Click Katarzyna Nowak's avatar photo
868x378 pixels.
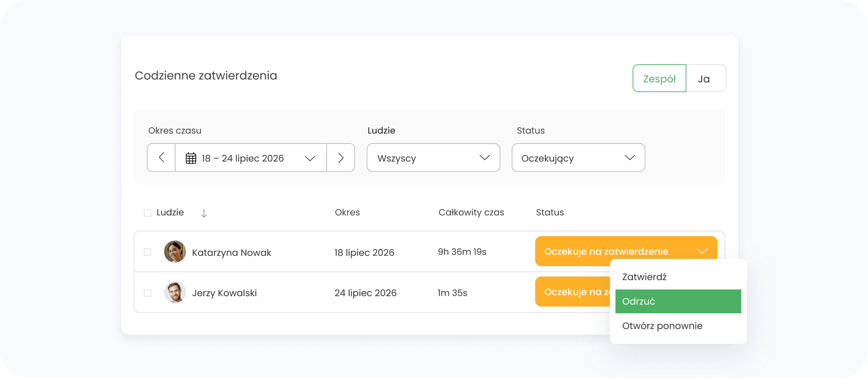click(175, 252)
